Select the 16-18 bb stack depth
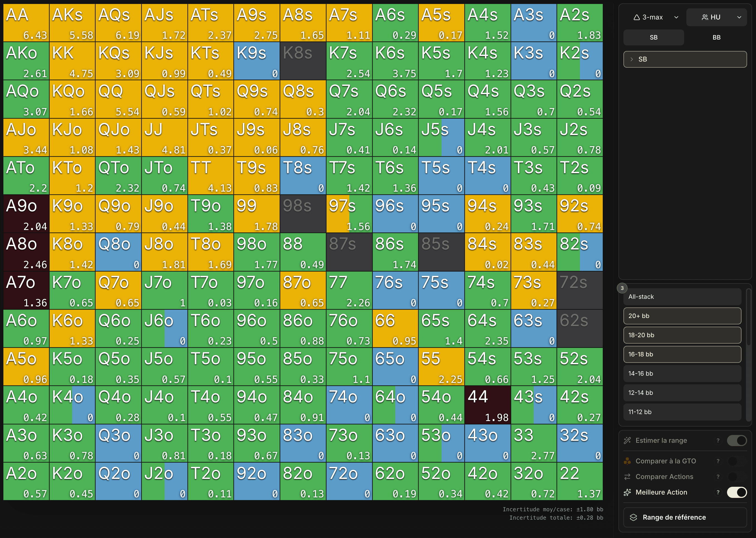 point(682,354)
